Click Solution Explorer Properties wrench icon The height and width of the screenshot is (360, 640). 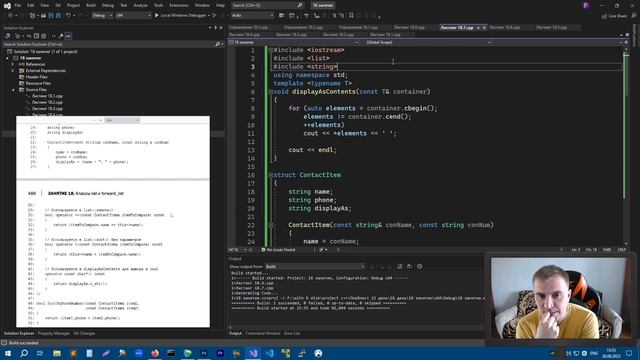click(61, 36)
